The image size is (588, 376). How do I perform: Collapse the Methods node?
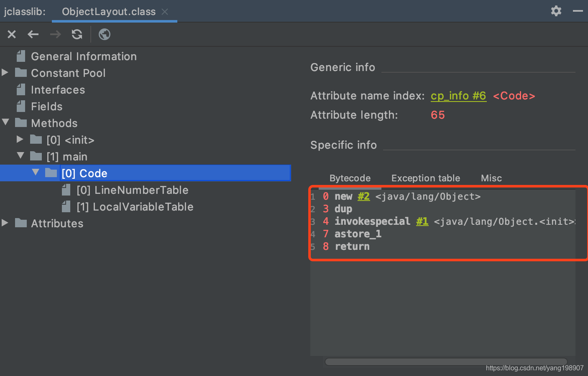[x=5, y=122]
